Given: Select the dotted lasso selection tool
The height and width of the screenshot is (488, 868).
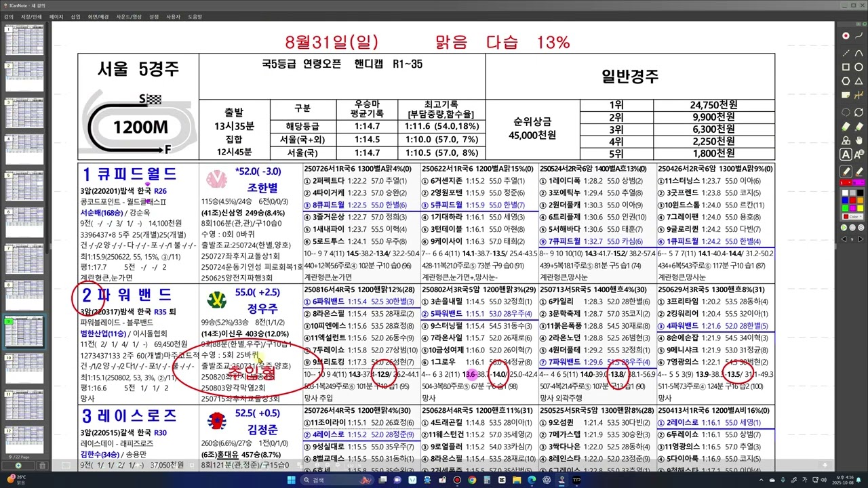Looking at the screenshot, I should click(846, 113).
